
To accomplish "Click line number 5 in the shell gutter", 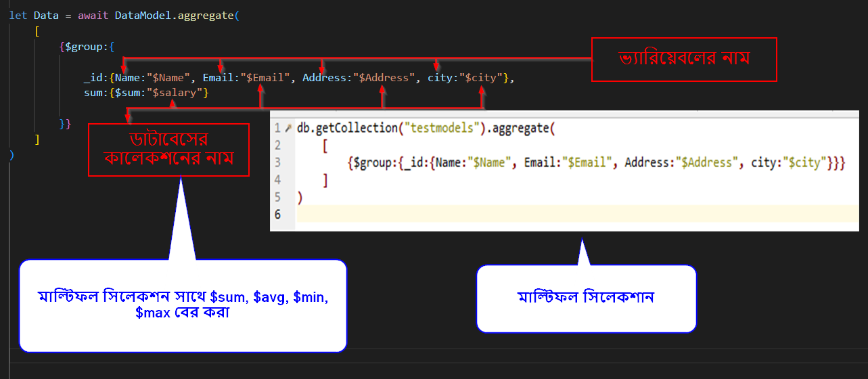I will (277, 198).
